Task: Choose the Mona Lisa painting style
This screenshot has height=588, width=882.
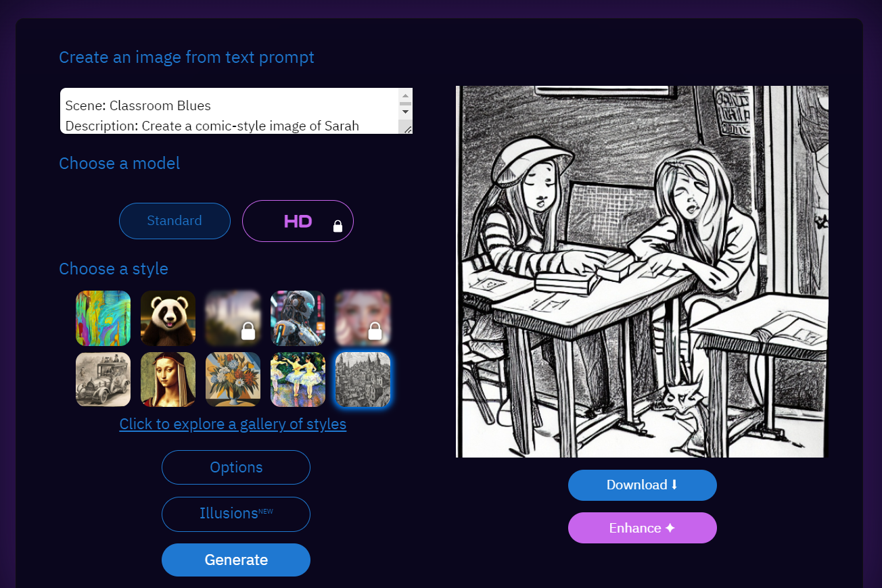Action: (168, 379)
